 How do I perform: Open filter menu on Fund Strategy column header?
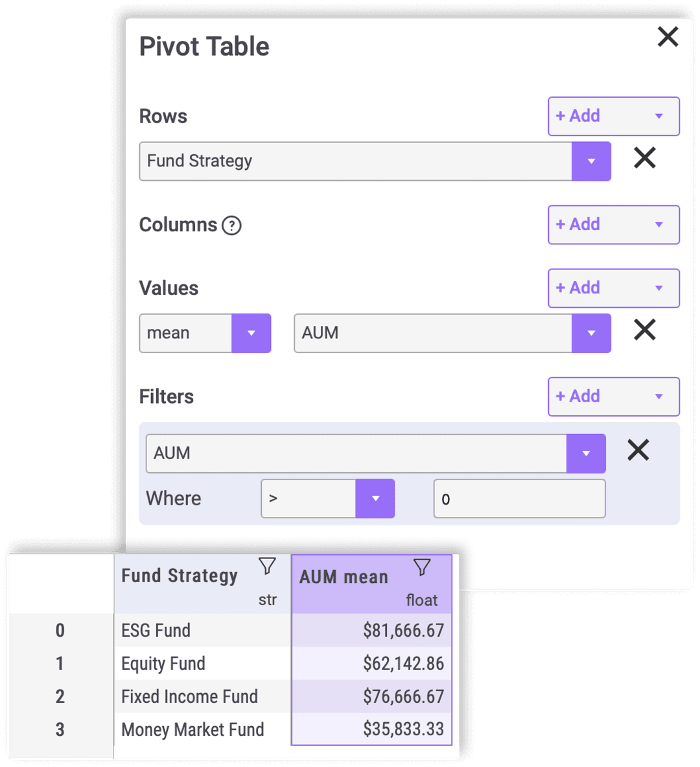[x=268, y=566]
